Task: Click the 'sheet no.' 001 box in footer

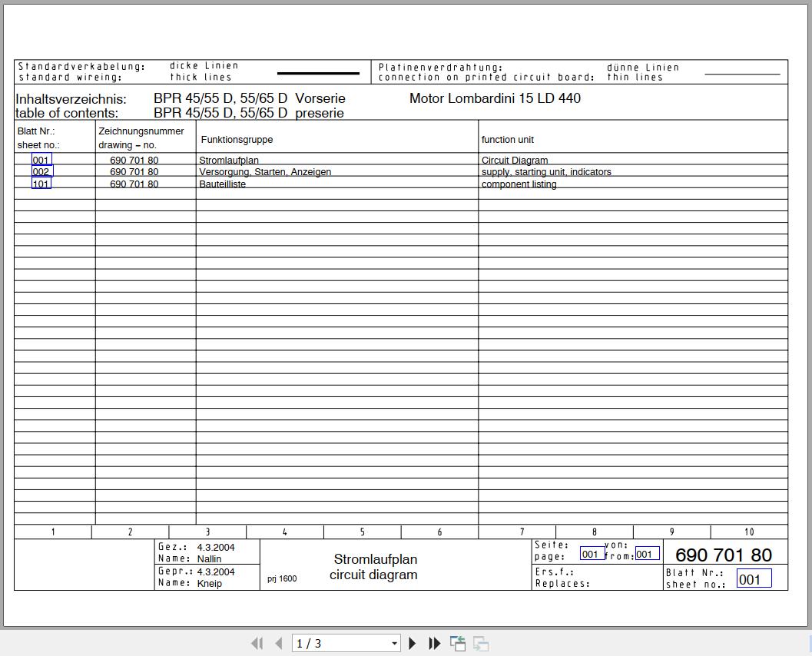Action: point(753,579)
